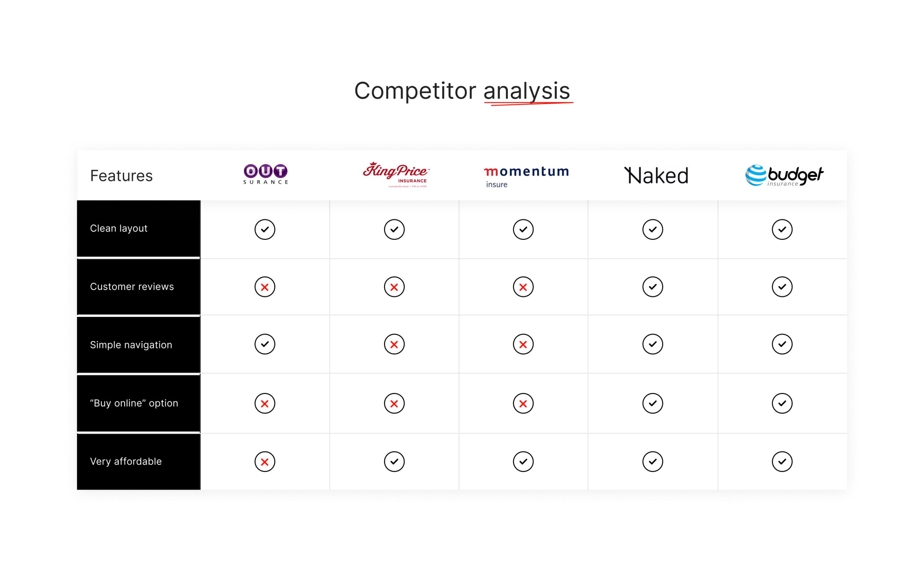The image size is (924, 567).
Task: Click OUTsurance's Clean layout checkmark
Action: point(265,229)
